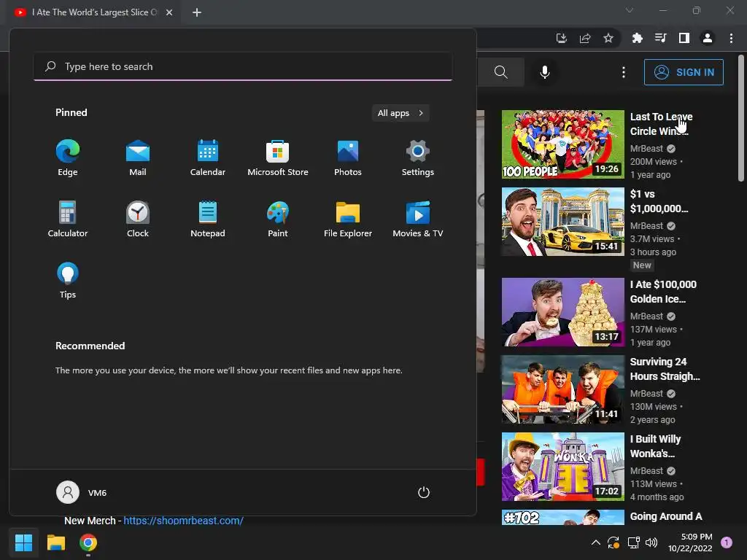The width and height of the screenshot is (747, 560).
Task: Open Chrome profile avatar menu
Action: 708,38
